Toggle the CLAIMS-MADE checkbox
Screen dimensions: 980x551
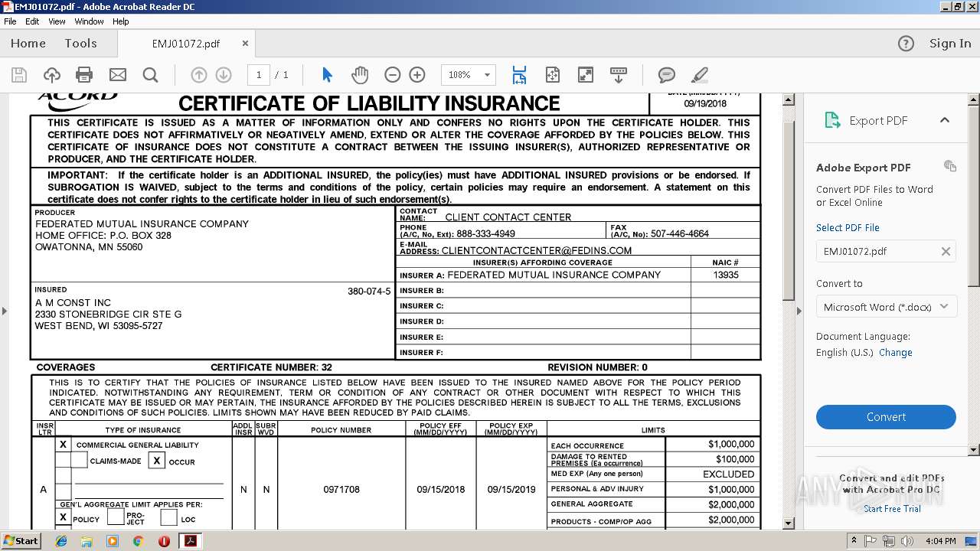click(x=79, y=460)
